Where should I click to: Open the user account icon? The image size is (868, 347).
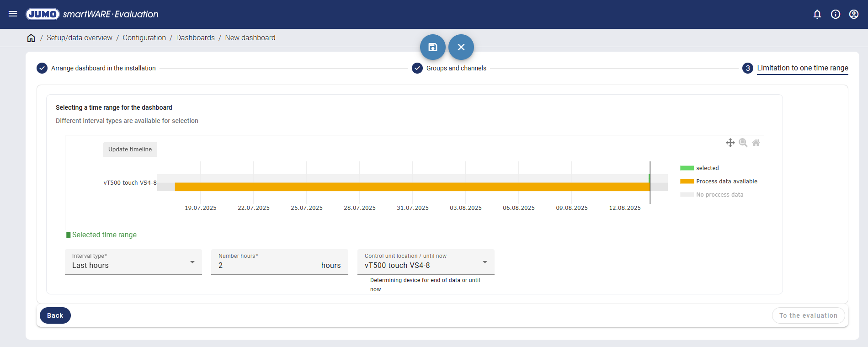[854, 14]
